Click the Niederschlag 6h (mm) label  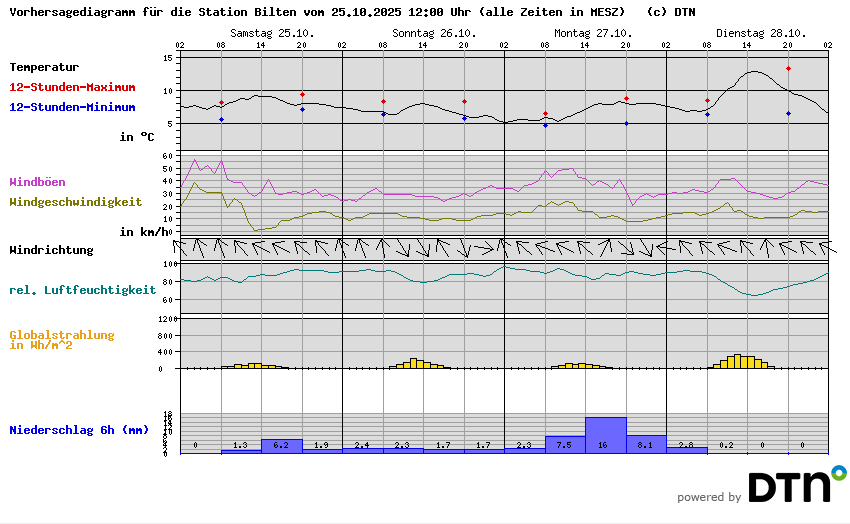(77, 430)
